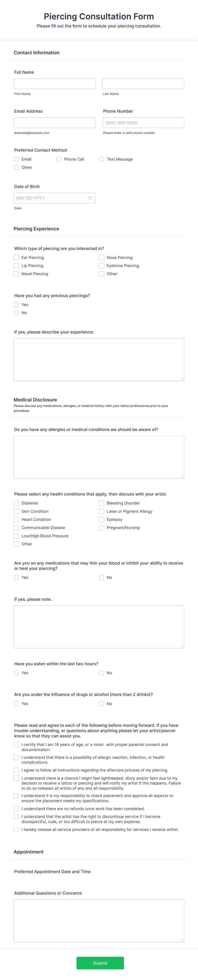The width and height of the screenshot is (198, 980).
Task: Check the Nose Piercing option
Action: 102,257
